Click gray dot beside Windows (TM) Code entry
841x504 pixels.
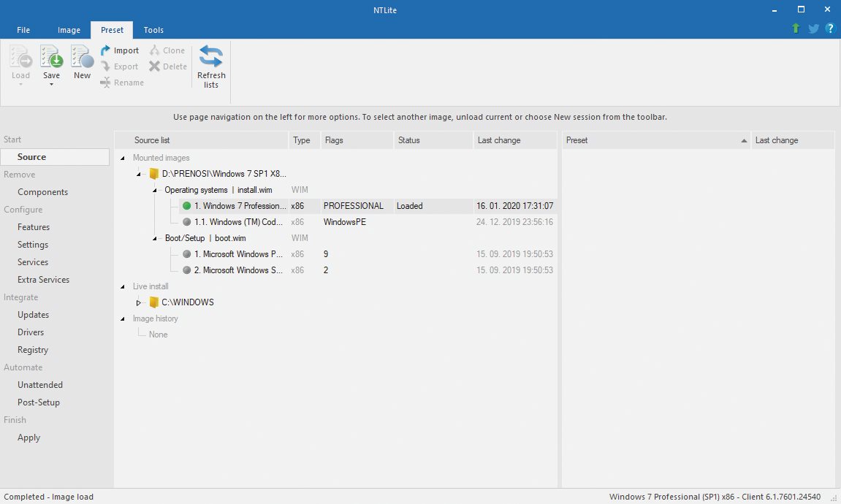tap(186, 222)
